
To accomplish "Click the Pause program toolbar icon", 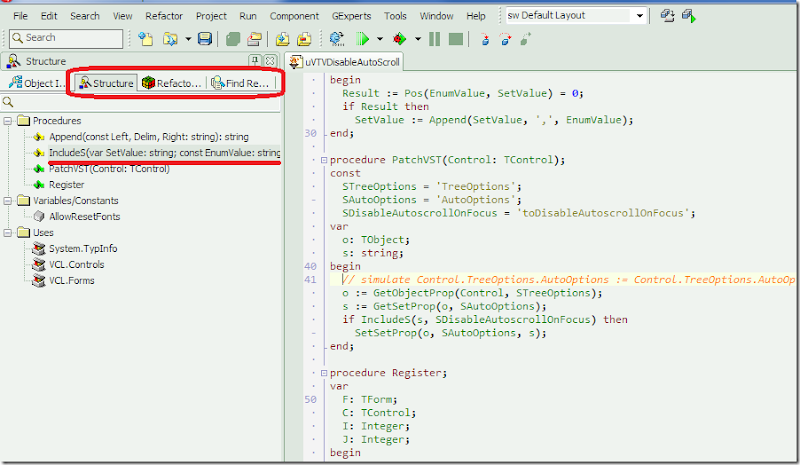I will 434,39.
